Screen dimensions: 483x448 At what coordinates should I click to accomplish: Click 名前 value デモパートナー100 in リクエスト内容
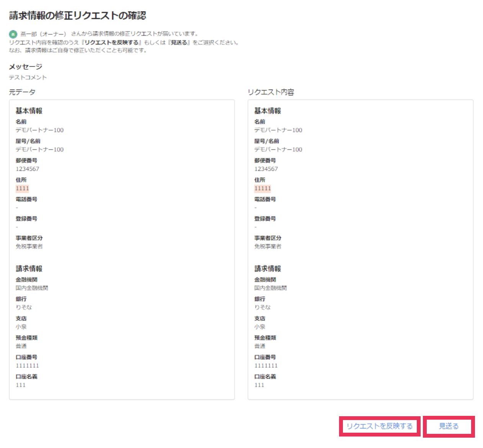point(278,130)
